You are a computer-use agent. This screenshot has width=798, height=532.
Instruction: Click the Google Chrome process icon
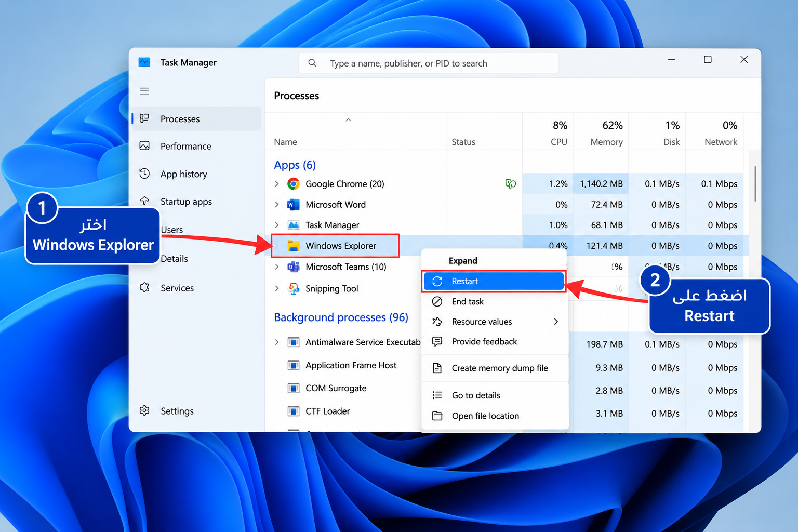pos(294,184)
